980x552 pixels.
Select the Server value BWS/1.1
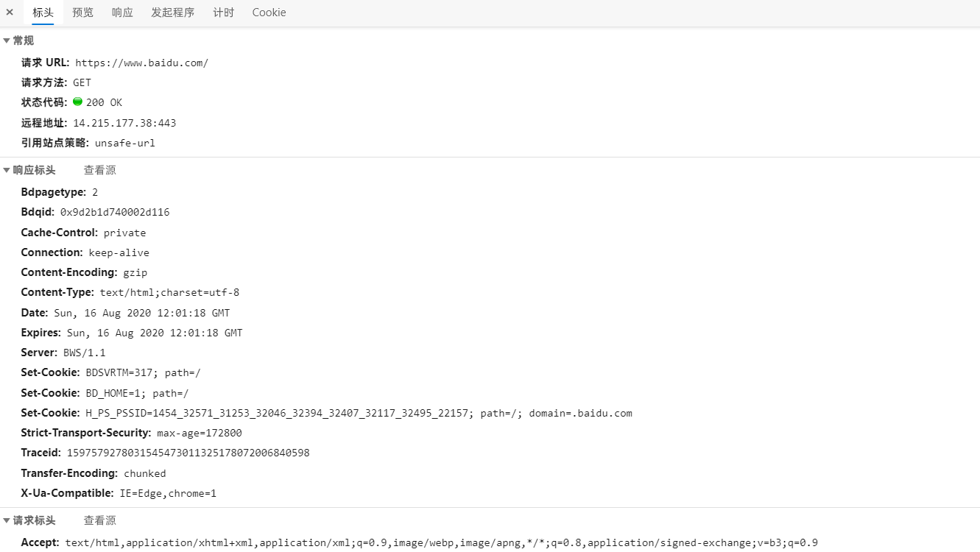[84, 353]
